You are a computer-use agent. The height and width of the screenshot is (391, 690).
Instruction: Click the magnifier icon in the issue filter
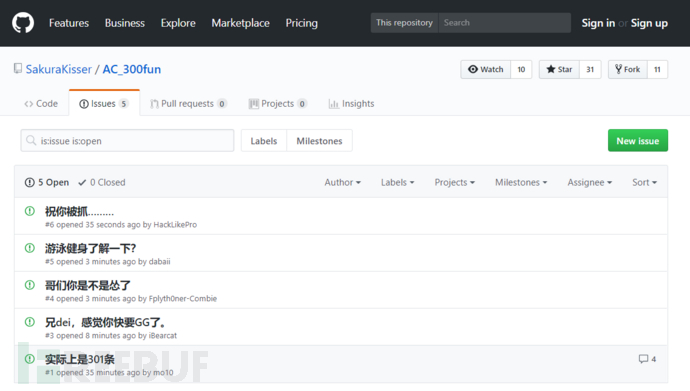pyautogui.click(x=31, y=141)
